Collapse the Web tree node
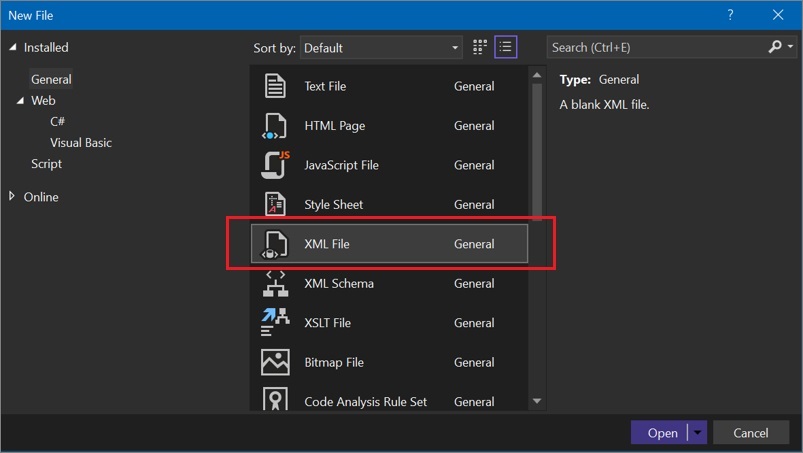The width and height of the screenshot is (803, 453). click(x=20, y=100)
